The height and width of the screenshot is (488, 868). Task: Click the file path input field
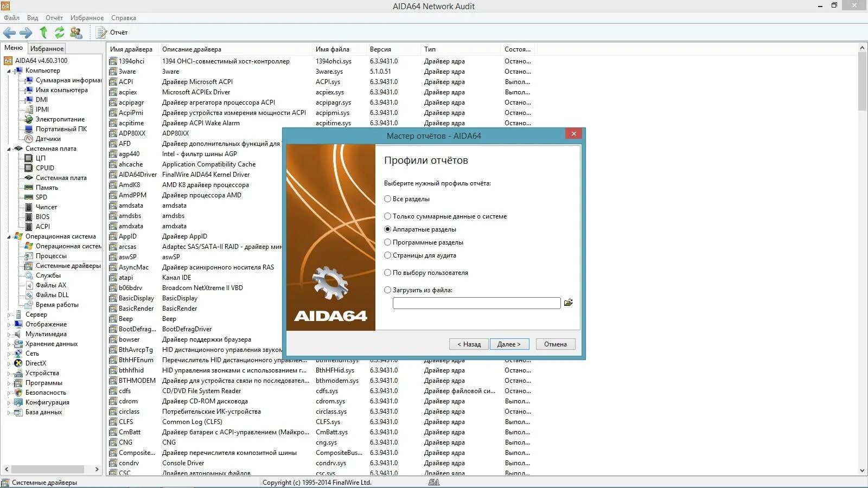coord(476,303)
